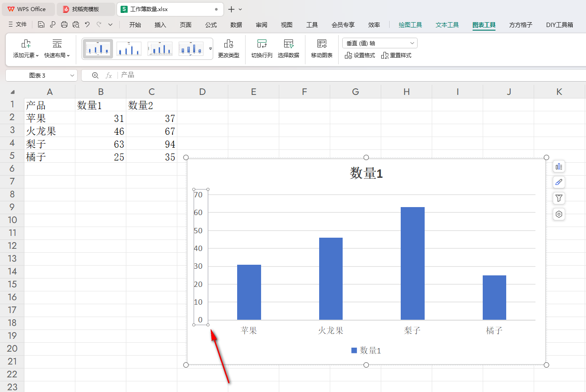Open the DIY工具箱 tab
Viewport: 586px width, 392px height.
pos(559,25)
